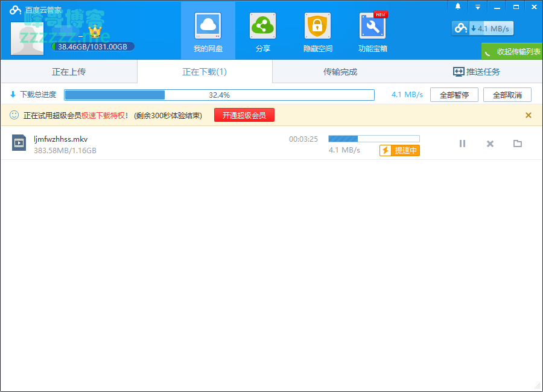
Task: Open the download folder for ljmfwzhhss.mkv
Action: (518, 144)
